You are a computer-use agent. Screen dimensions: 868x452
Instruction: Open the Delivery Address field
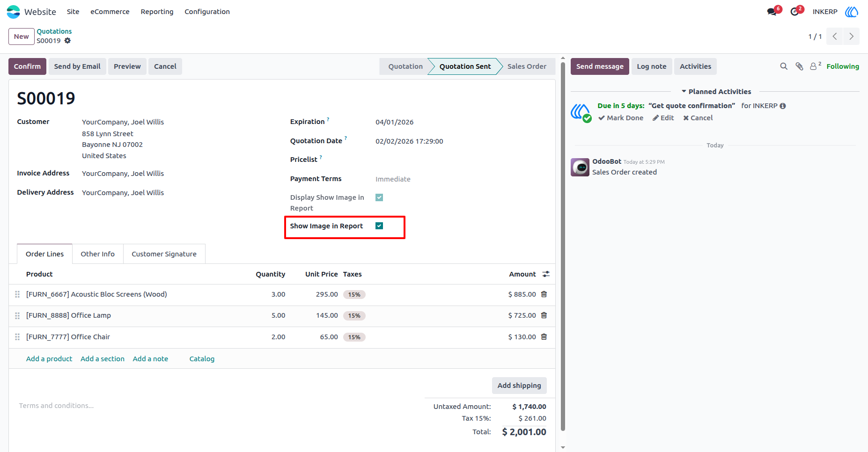(x=123, y=193)
